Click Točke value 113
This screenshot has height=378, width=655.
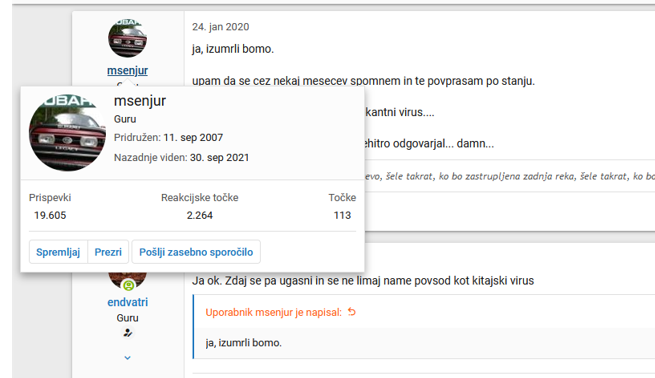[x=342, y=215]
